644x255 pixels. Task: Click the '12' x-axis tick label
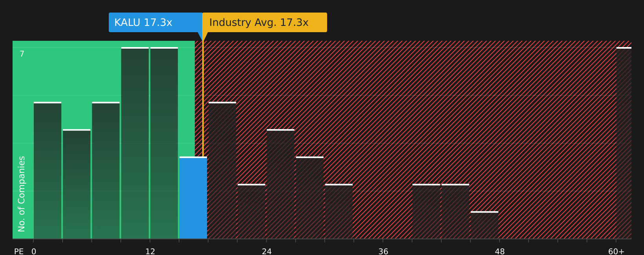[150, 251]
